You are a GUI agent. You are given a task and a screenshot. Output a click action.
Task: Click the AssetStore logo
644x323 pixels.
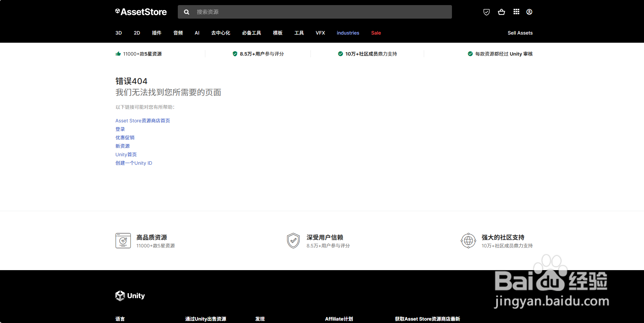point(141,12)
